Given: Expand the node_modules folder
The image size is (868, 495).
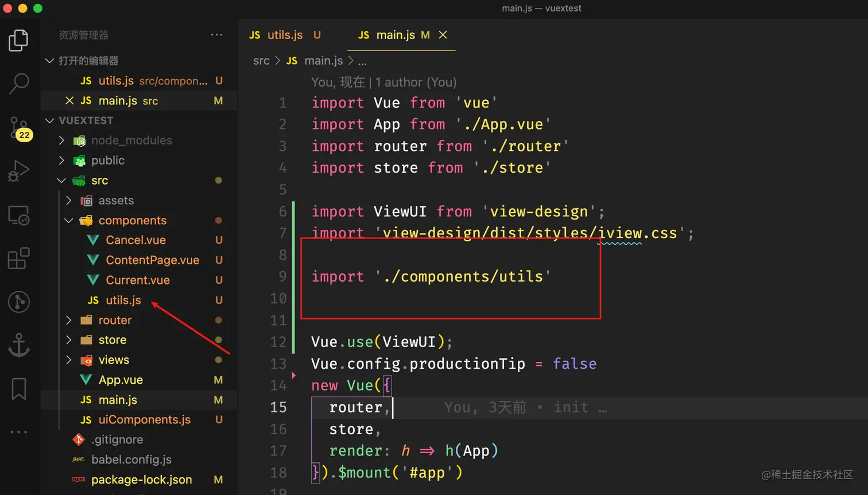Looking at the screenshot, I should tap(61, 141).
